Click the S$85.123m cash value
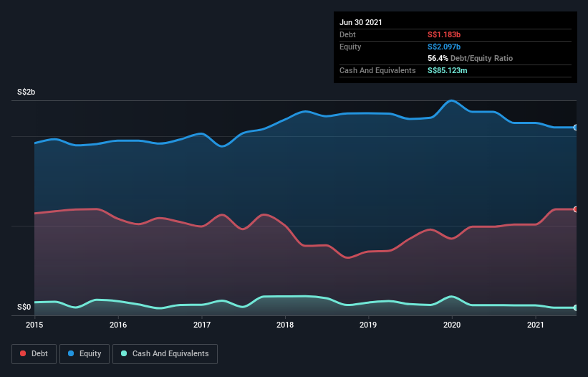This screenshot has width=588, height=377. (x=448, y=70)
